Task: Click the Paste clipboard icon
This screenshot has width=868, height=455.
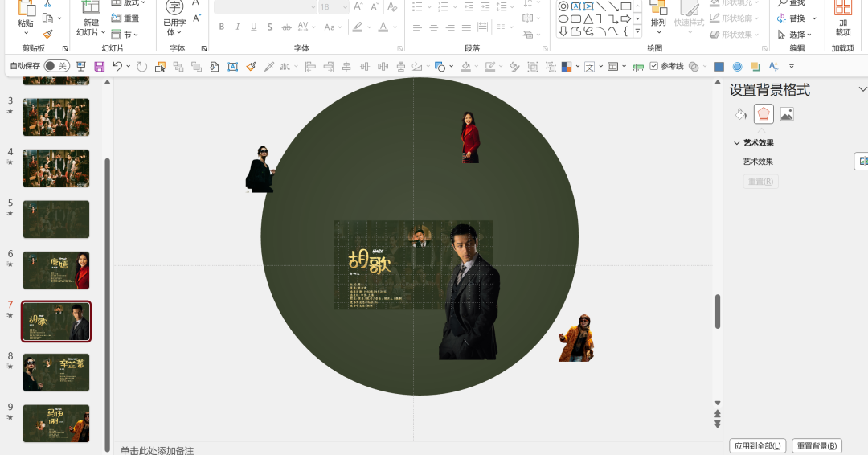Action: tap(26, 9)
